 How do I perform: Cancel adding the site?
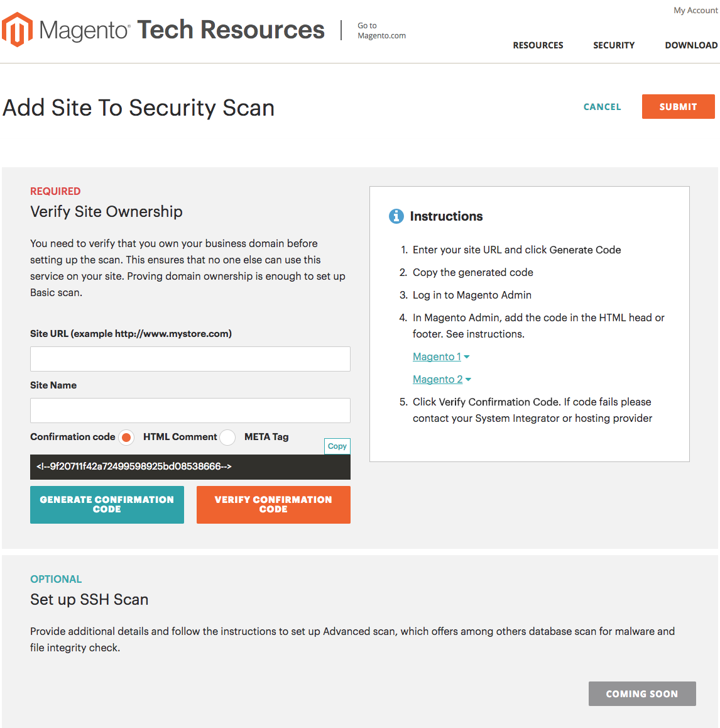[602, 107]
